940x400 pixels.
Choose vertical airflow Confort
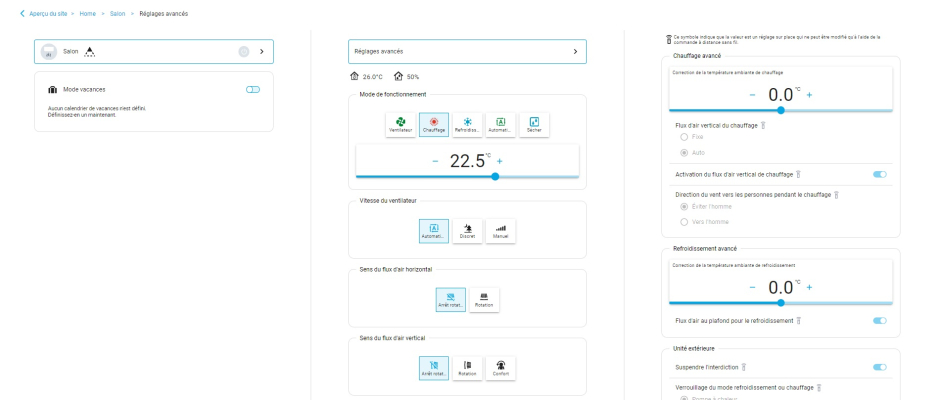click(x=501, y=368)
